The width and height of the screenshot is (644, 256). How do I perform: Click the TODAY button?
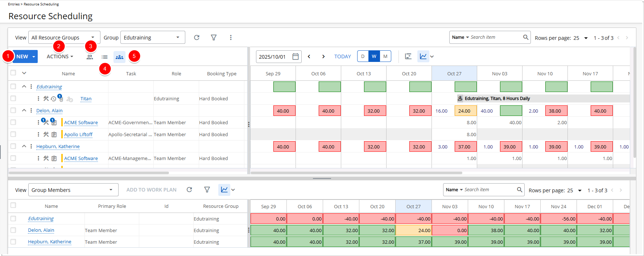pyautogui.click(x=342, y=56)
